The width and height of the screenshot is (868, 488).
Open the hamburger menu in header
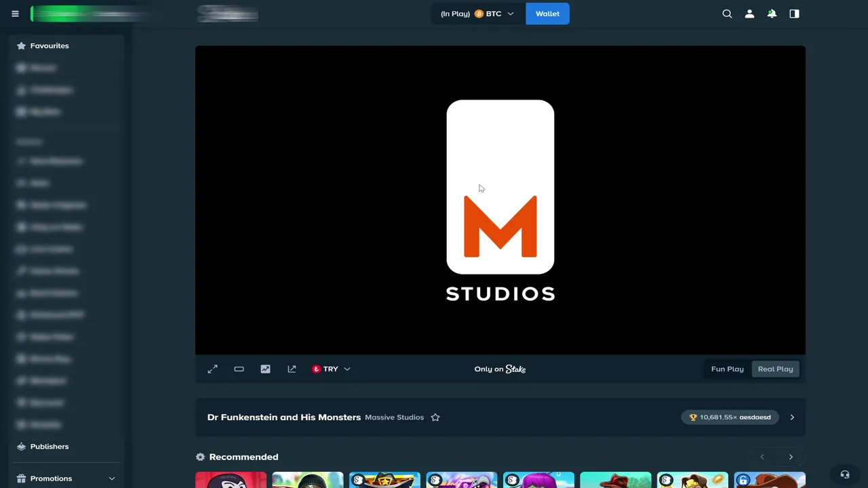[15, 14]
